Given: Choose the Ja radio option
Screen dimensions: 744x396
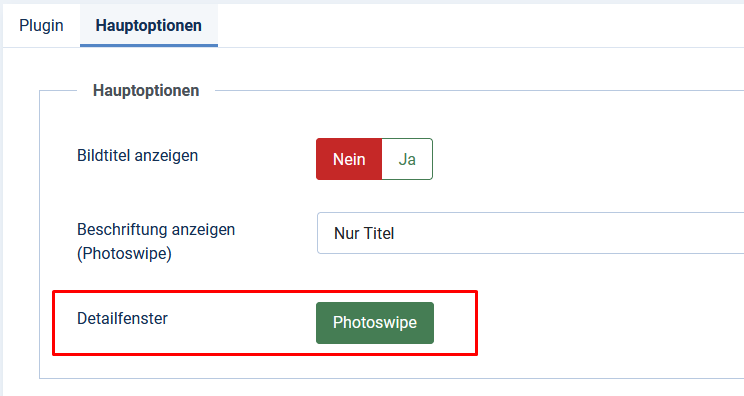Looking at the screenshot, I should click(x=407, y=159).
